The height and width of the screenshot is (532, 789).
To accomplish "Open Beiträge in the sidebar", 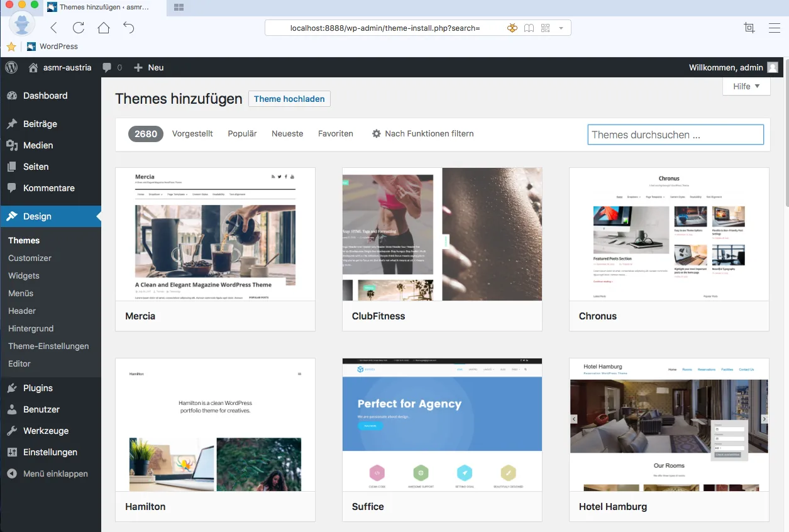I will tap(50, 124).
